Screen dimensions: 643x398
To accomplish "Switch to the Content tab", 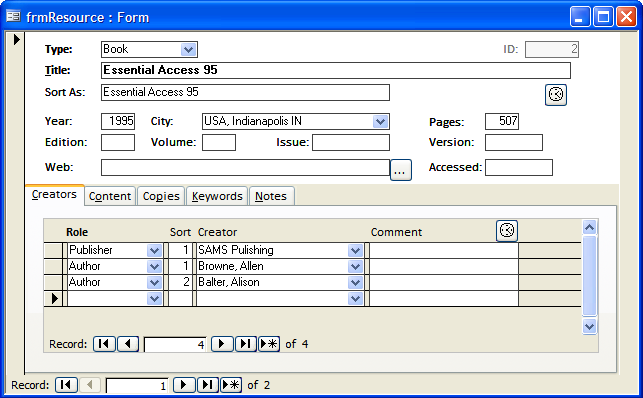I will coord(110,196).
